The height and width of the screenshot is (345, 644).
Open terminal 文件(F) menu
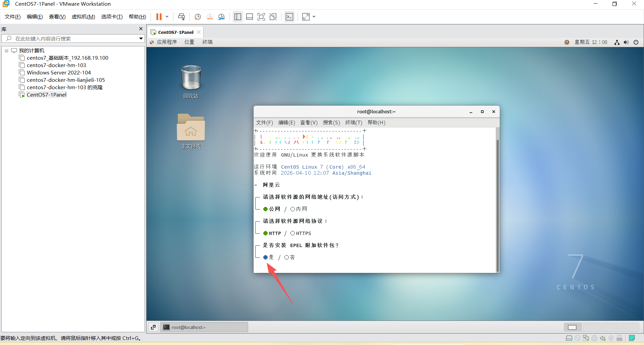tap(265, 122)
